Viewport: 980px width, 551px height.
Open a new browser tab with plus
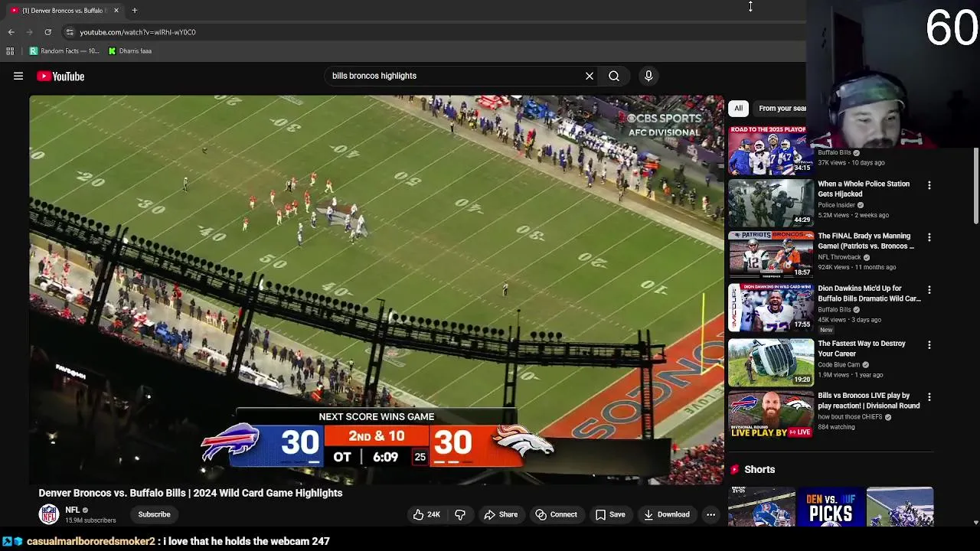(x=134, y=11)
